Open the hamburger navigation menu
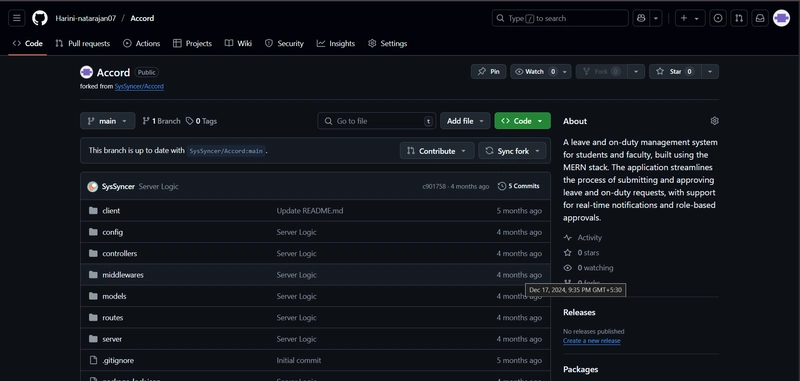Screen dimensions: 800x381 (x=16, y=18)
